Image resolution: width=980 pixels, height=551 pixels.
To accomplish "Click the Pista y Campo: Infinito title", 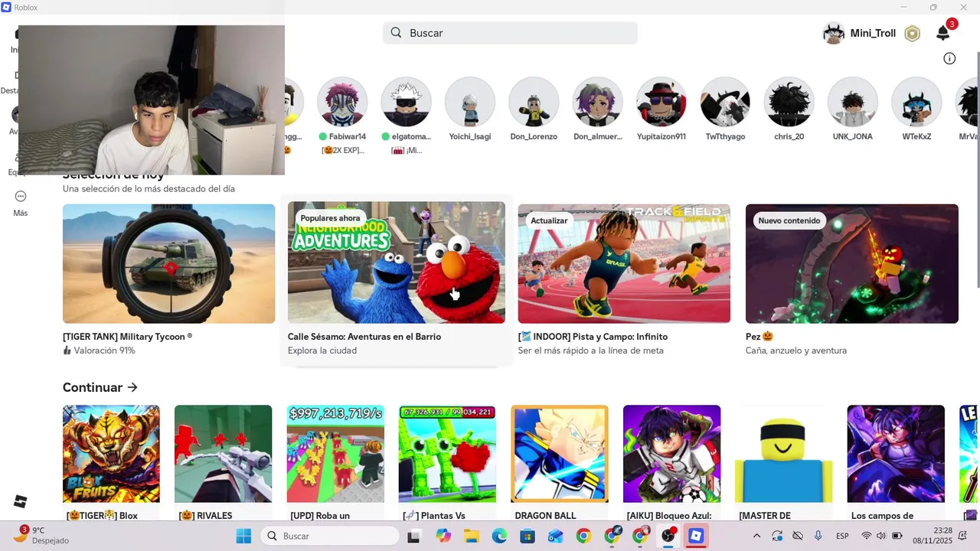I will [593, 337].
